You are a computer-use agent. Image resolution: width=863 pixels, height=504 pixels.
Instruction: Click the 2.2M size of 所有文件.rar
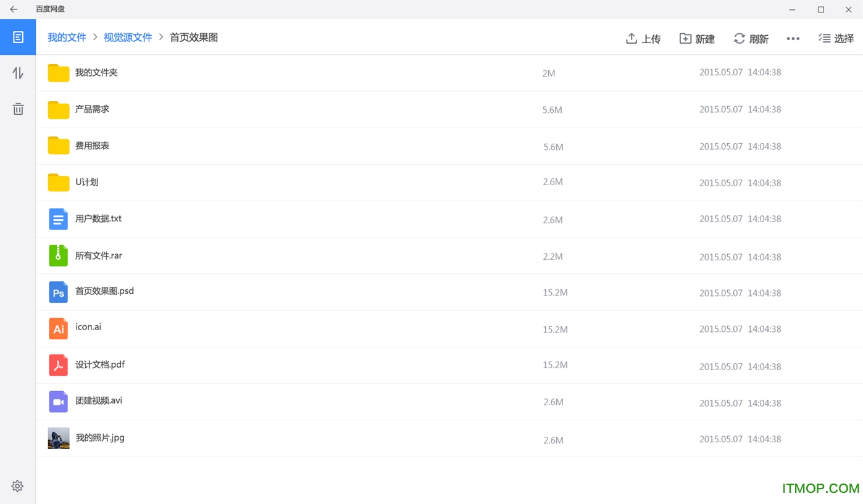click(552, 257)
